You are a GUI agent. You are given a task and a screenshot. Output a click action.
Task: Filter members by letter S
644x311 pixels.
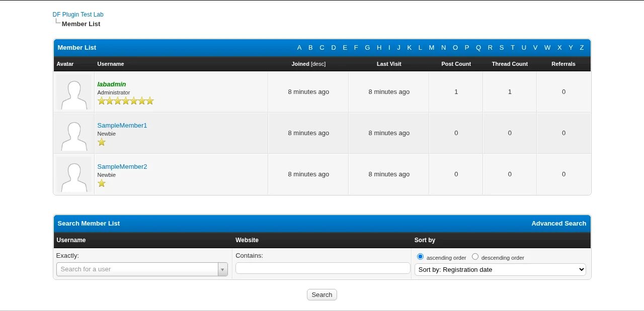click(502, 48)
